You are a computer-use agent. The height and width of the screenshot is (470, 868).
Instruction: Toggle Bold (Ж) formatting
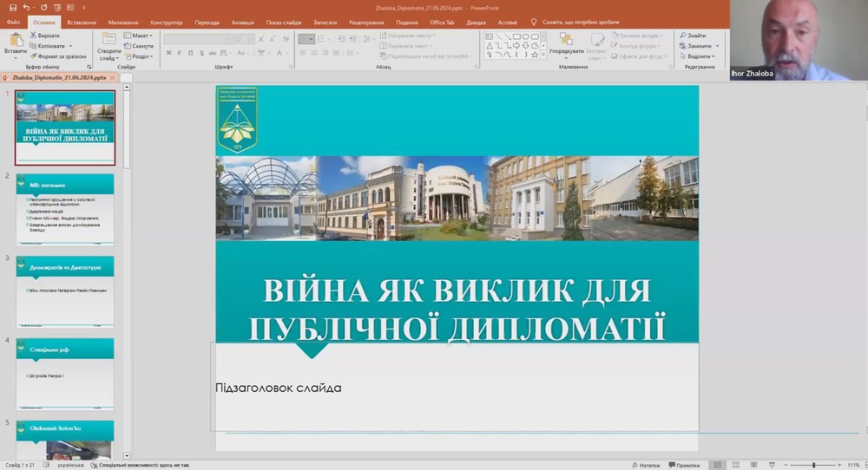click(168, 53)
